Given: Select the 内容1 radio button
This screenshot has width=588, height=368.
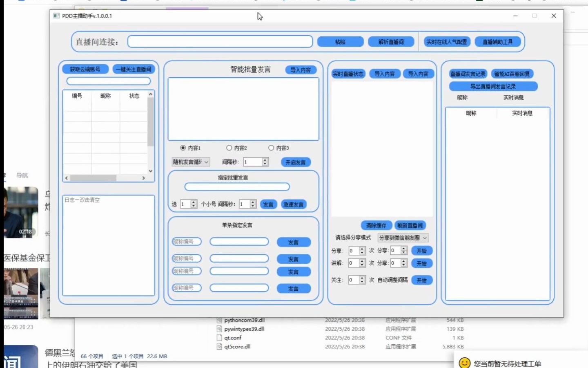Looking at the screenshot, I should click(183, 148).
